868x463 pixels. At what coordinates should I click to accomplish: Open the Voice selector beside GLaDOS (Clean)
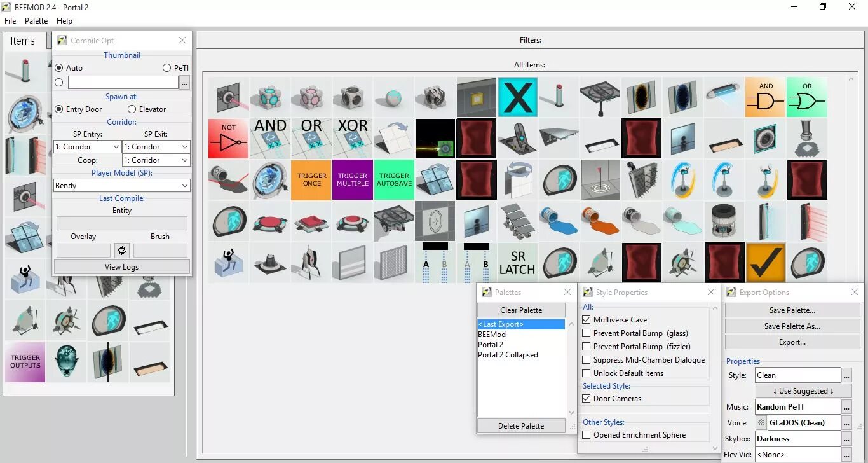click(x=846, y=423)
